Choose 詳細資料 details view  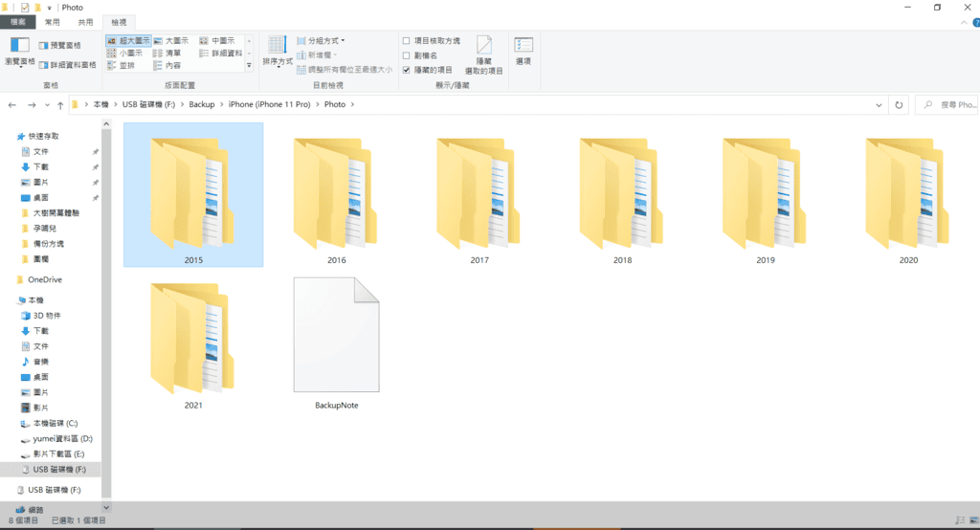click(221, 54)
